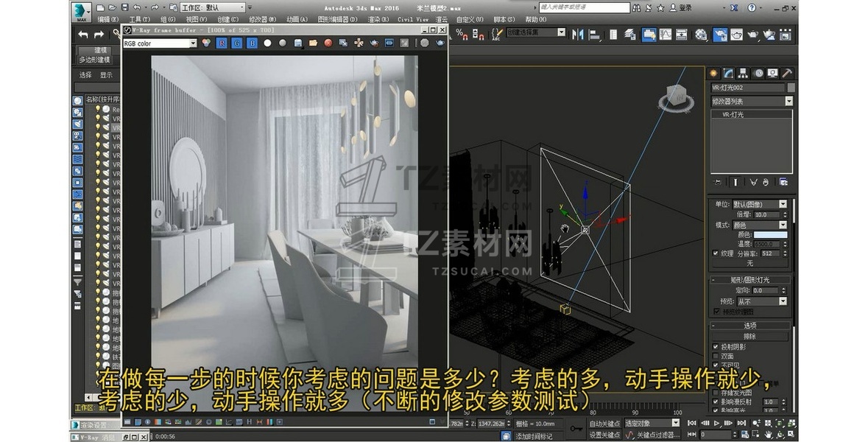The image size is (868, 442).
Task: Open the Material Editor icon
Action: [701, 35]
